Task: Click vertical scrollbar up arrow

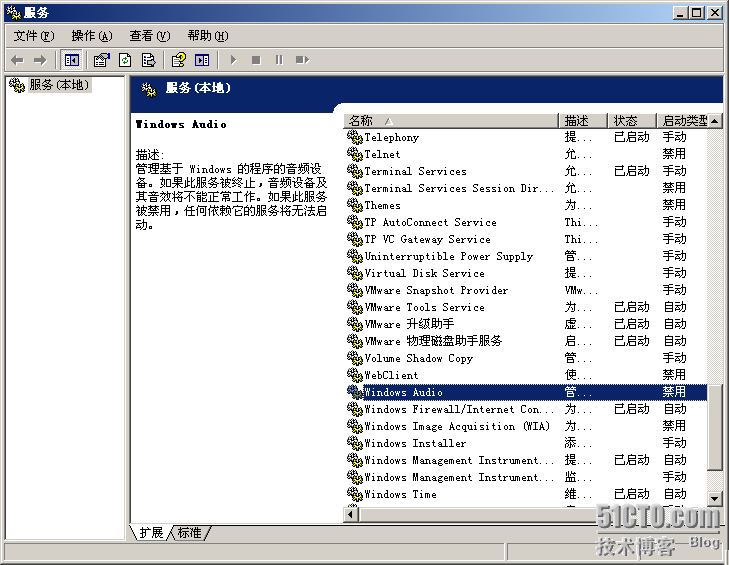Action: (715, 121)
